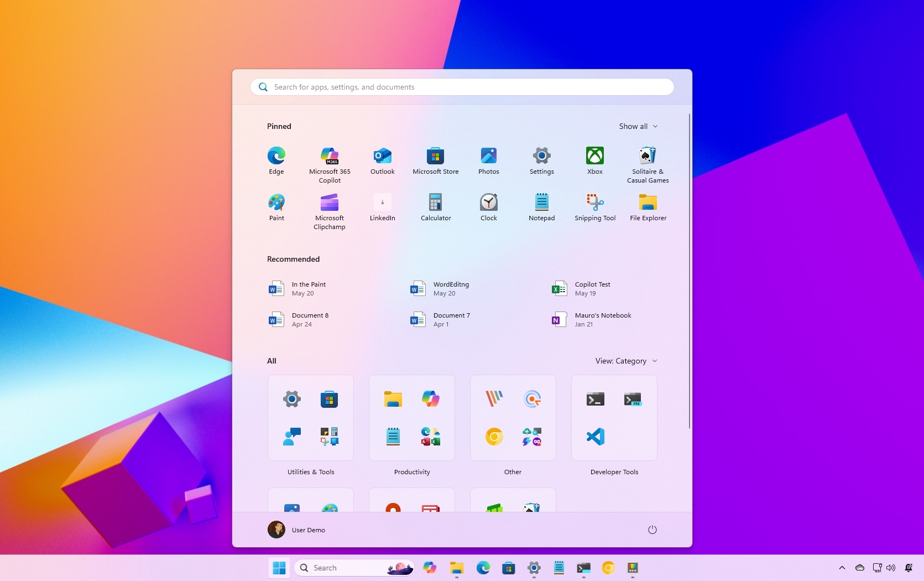This screenshot has width=924, height=581.
Task: Open Windows Terminal from the taskbar
Action: [583, 568]
